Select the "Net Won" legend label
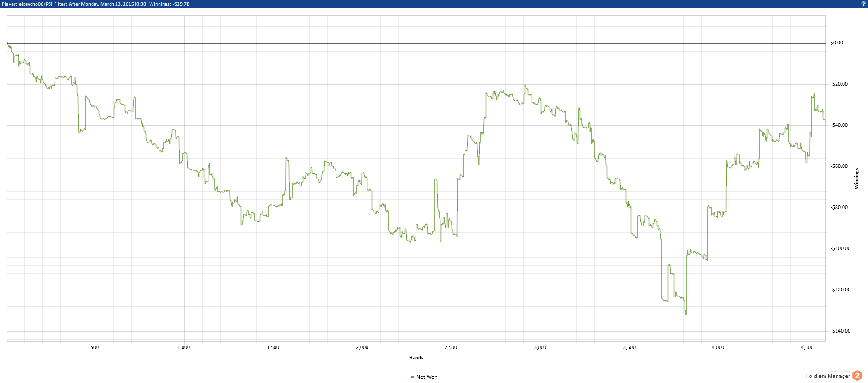This screenshot has width=868, height=383. [x=427, y=377]
